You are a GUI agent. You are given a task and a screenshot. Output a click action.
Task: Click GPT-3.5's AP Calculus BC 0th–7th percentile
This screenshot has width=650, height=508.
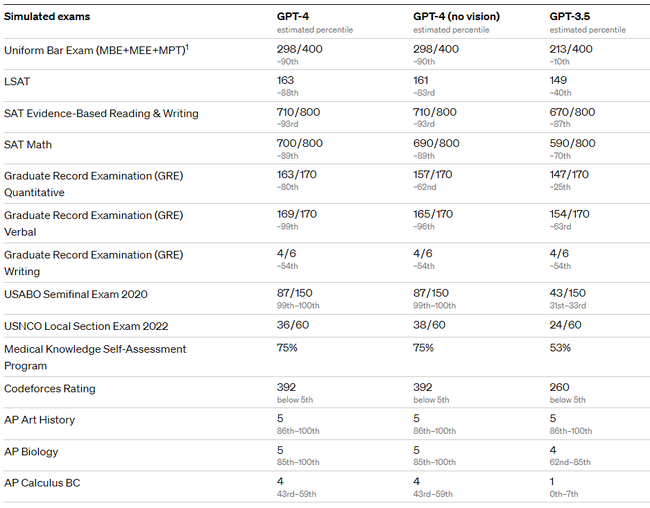[563, 494]
